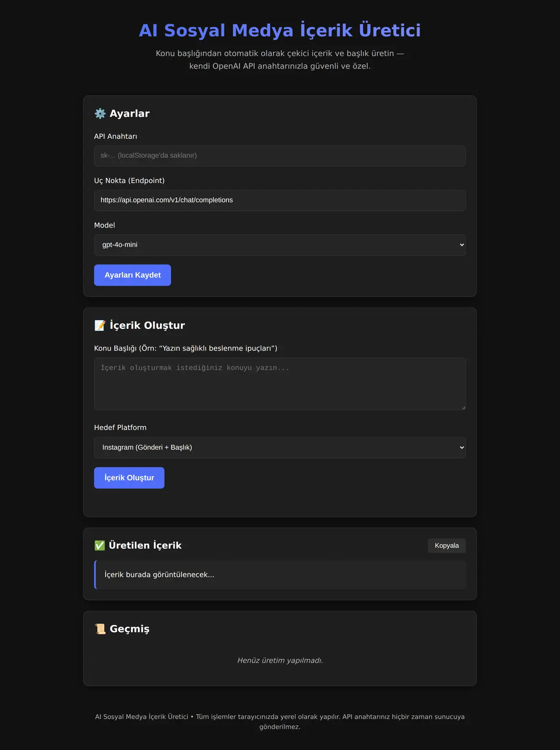Image resolution: width=560 pixels, height=750 pixels.
Task: Click the Endpoint URL input field
Action: 280,200
